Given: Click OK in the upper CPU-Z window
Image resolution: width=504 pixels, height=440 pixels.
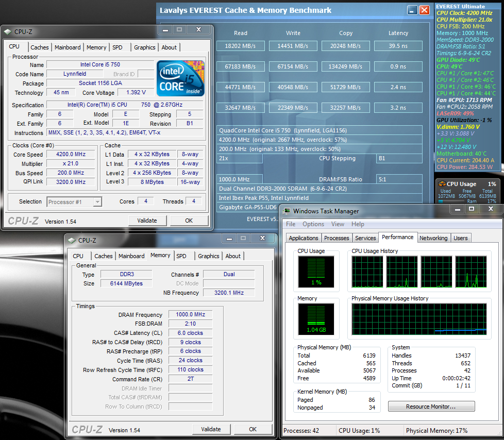Looking at the screenshot, I should click(x=189, y=221).
